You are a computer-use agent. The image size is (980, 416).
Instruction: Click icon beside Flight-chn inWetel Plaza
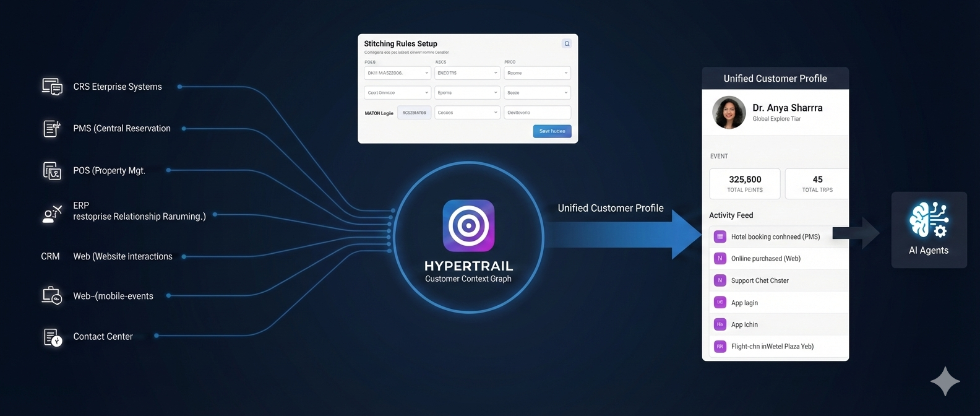(720, 347)
